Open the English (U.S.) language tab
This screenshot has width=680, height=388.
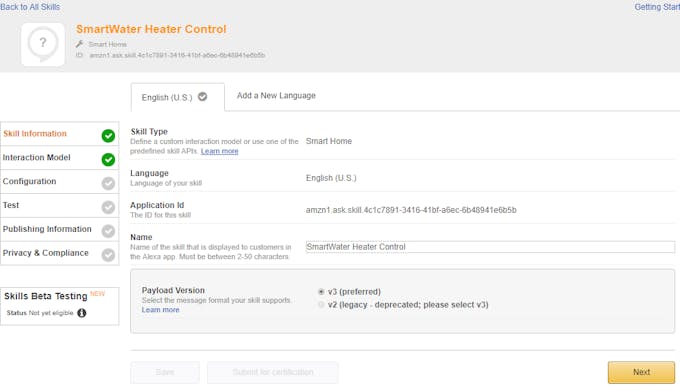(178, 97)
